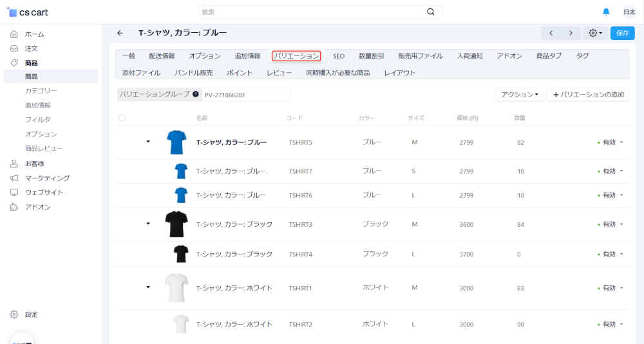Image resolution: width=644 pixels, height=344 pixels.
Task: Open the gear settings dropdown
Action: pos(595,33)
